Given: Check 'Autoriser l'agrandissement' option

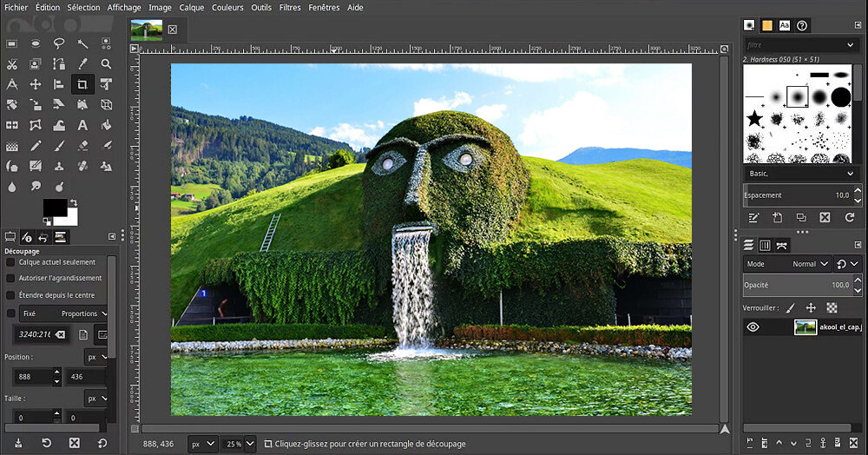Looking at the screenshot, I should [x=10, y=278].
